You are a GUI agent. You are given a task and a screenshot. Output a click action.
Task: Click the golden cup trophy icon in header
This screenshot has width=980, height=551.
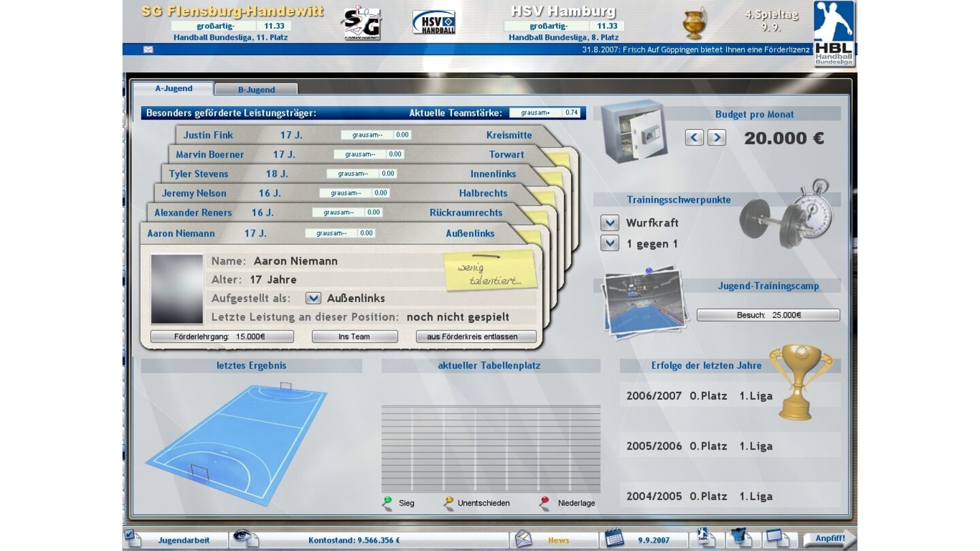(x=695, y=23)
